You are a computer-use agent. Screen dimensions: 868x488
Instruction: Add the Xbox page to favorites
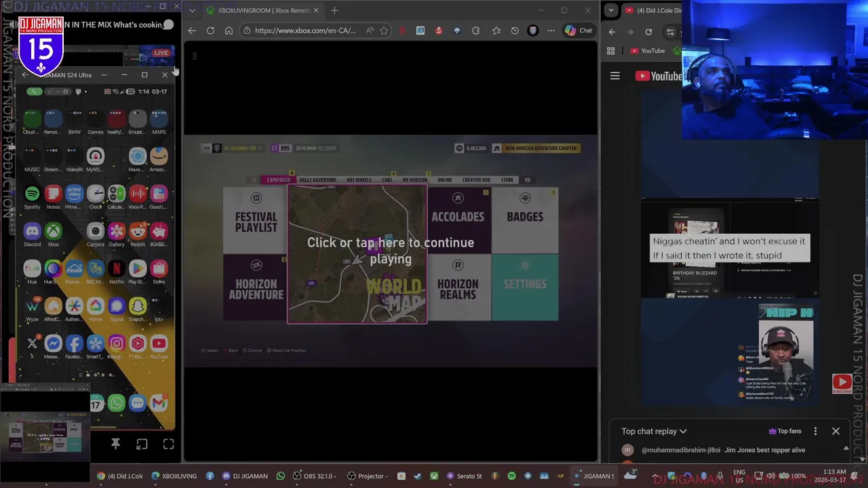384,30
